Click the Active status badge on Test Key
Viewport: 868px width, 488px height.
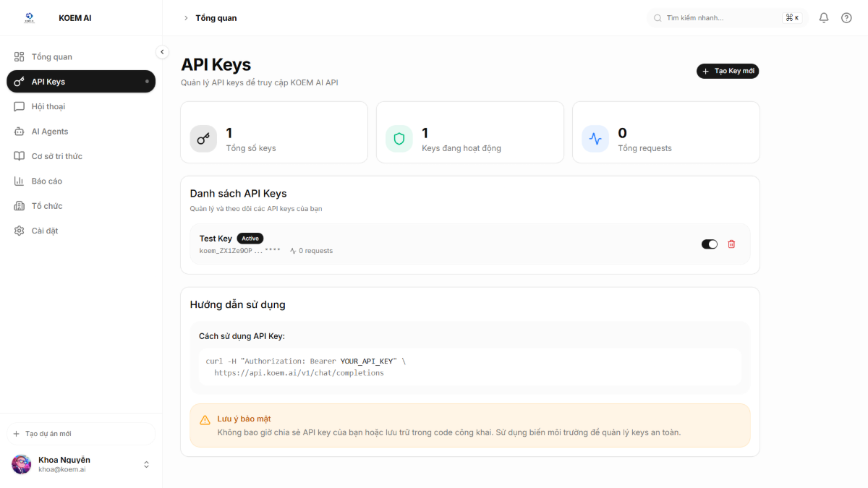[x=250, y=238]
